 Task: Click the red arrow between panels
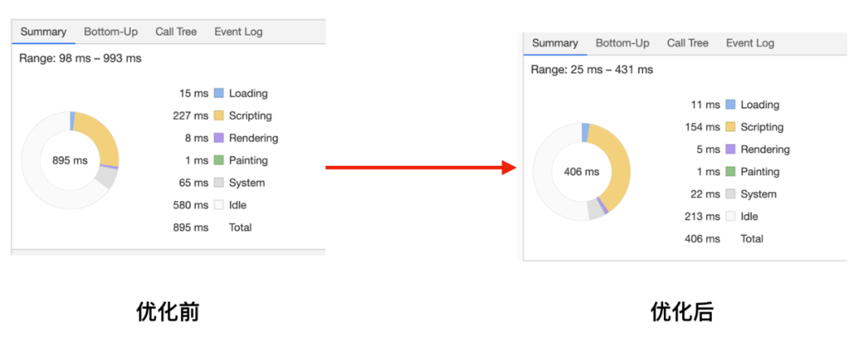[420, 167]
